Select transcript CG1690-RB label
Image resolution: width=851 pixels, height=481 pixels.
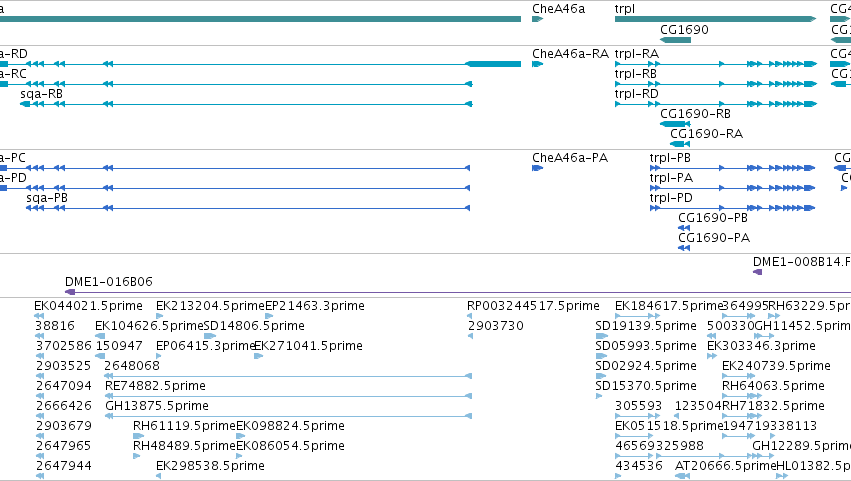(x=695, y=114)
